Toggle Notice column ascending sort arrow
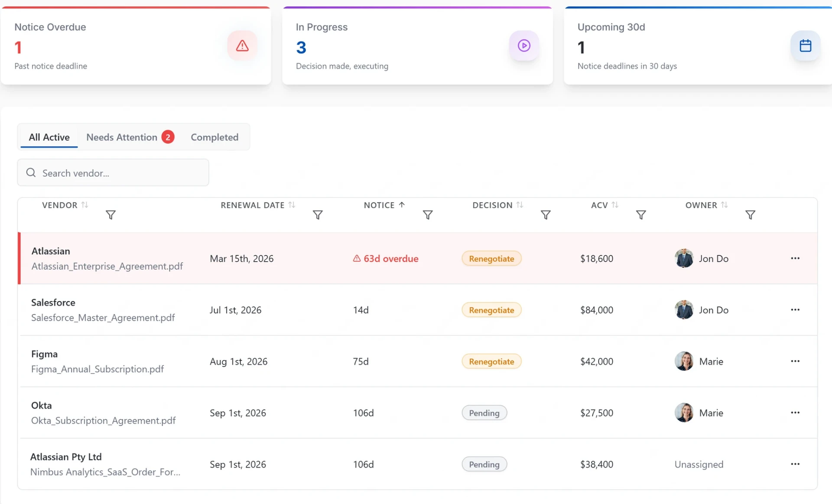The width and height of the screenshot is (832, 504). pos(402,205)
